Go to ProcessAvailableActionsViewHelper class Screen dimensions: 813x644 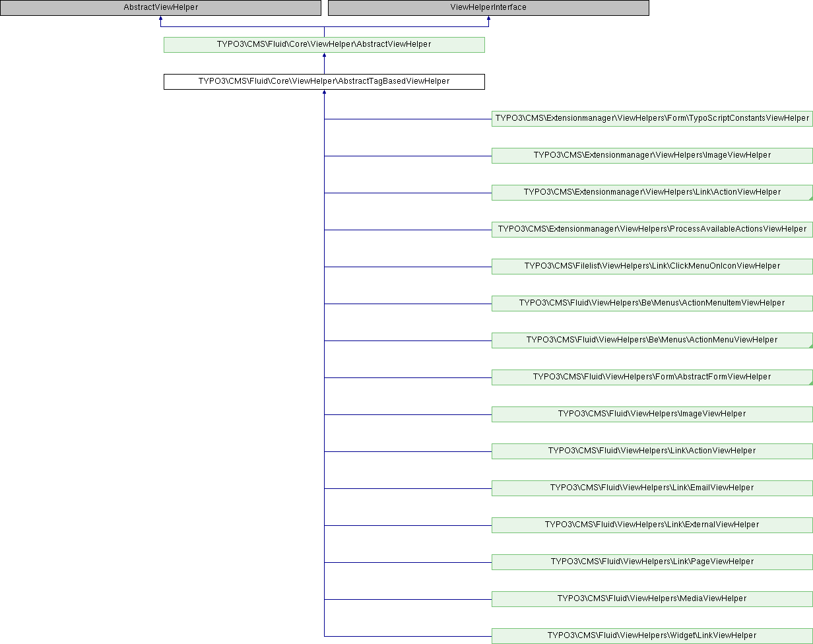click(652, 230)
